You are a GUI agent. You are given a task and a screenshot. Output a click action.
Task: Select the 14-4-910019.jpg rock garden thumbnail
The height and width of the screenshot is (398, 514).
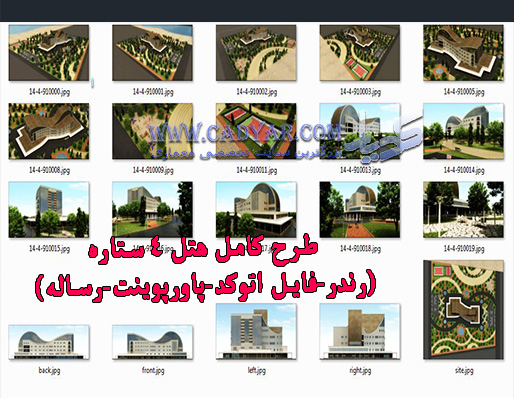[x=463, y=209]
